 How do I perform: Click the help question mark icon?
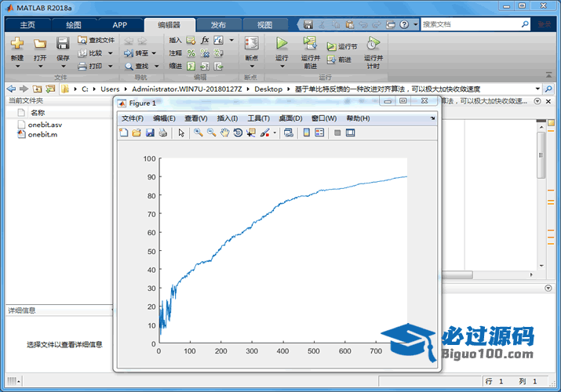point(404,24)
